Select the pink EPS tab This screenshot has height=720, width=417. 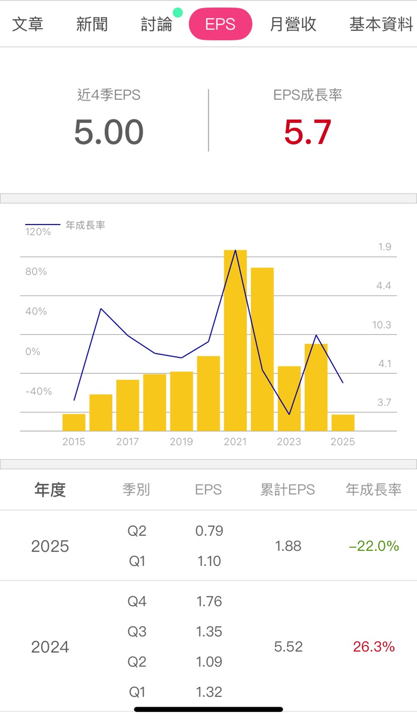pos(220,24)
